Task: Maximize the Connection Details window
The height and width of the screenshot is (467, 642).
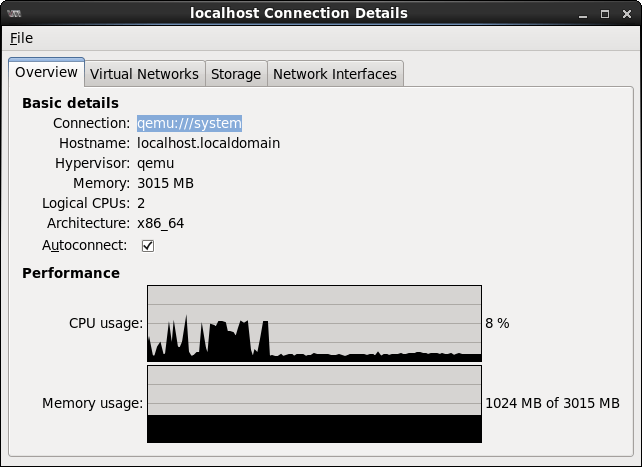Action: [x=605, y=13]
